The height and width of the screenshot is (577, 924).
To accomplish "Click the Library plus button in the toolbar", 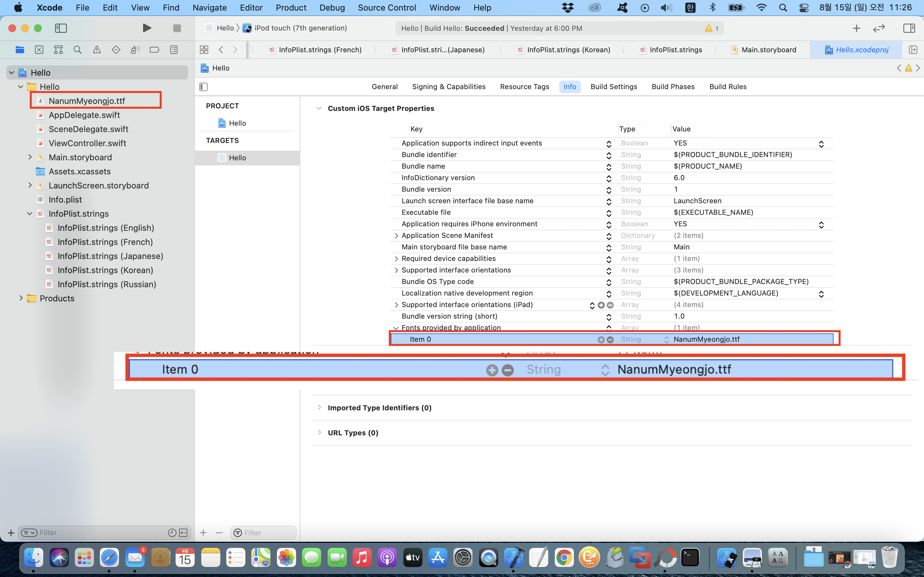I will (x=856, y=28).
